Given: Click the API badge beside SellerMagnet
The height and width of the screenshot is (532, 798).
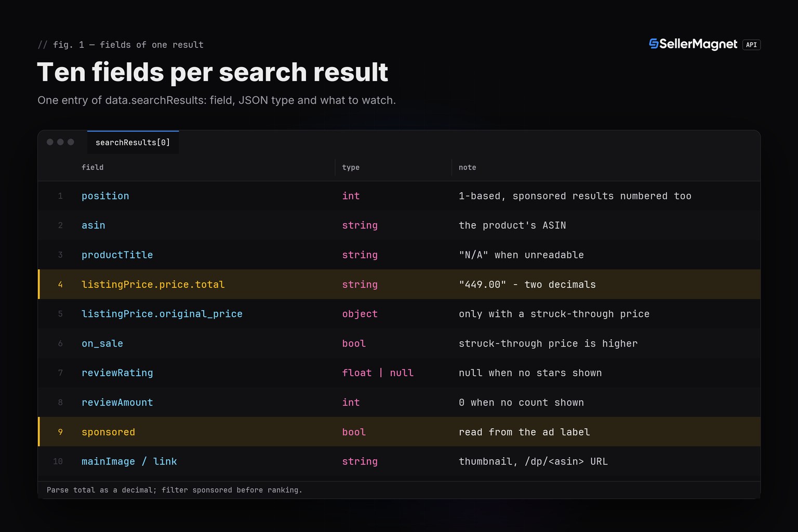Looking at the screenshot, I should [751, 45].
